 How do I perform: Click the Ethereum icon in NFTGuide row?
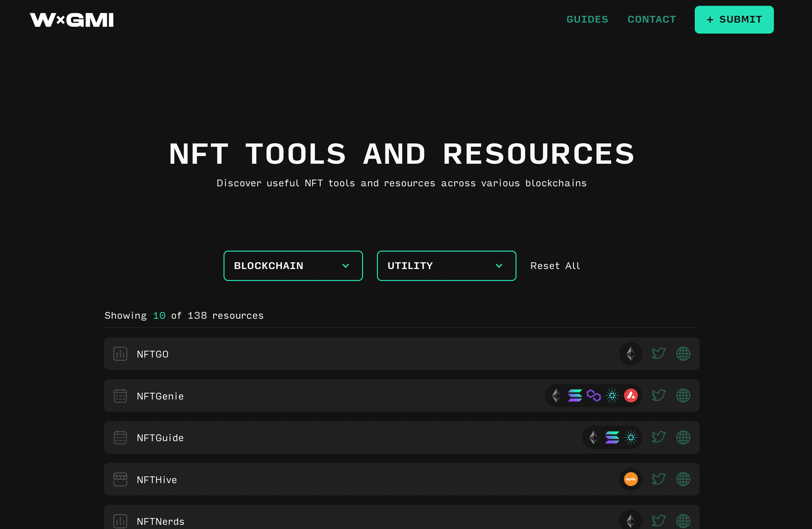593,437
